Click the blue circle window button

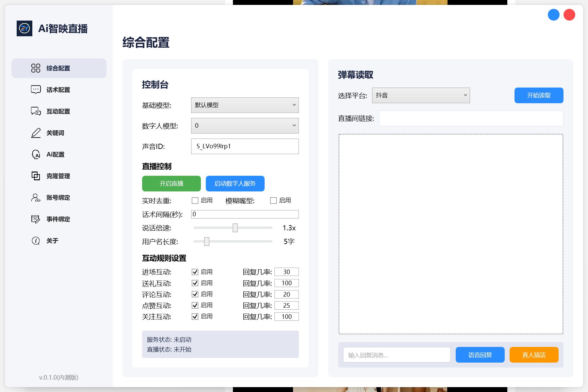pos(554,15)
